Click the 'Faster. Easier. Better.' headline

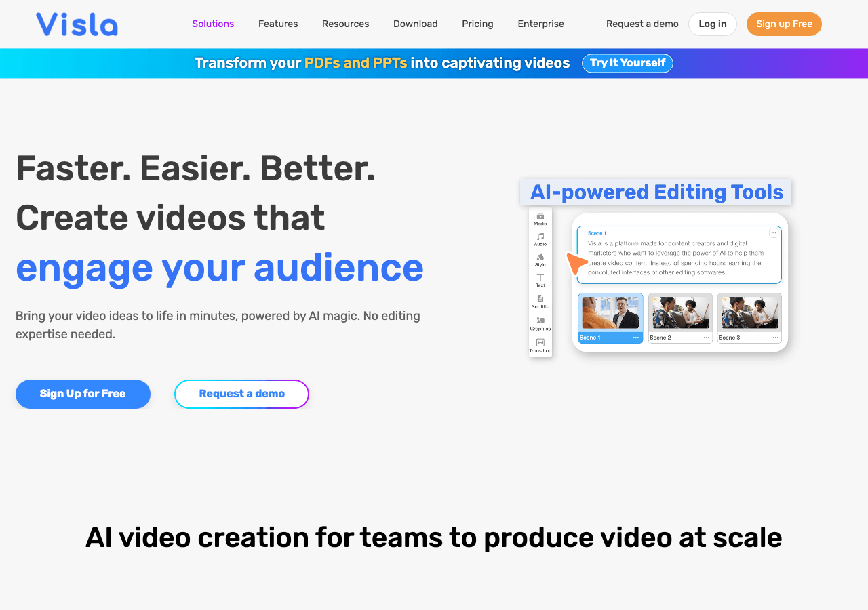[195, 168]
